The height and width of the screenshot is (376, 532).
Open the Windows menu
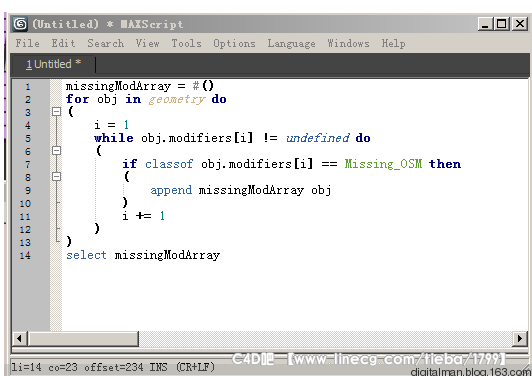pyautogui.click(x=348, y=43)
